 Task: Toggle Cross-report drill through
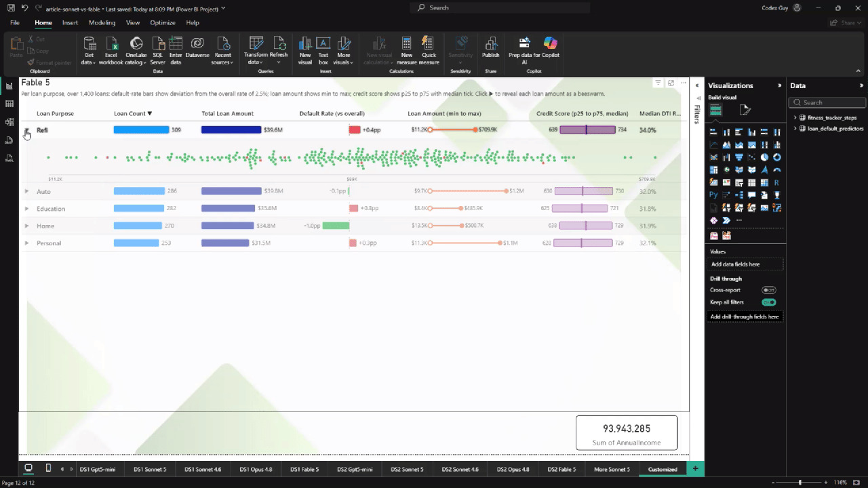coord(768,290)
